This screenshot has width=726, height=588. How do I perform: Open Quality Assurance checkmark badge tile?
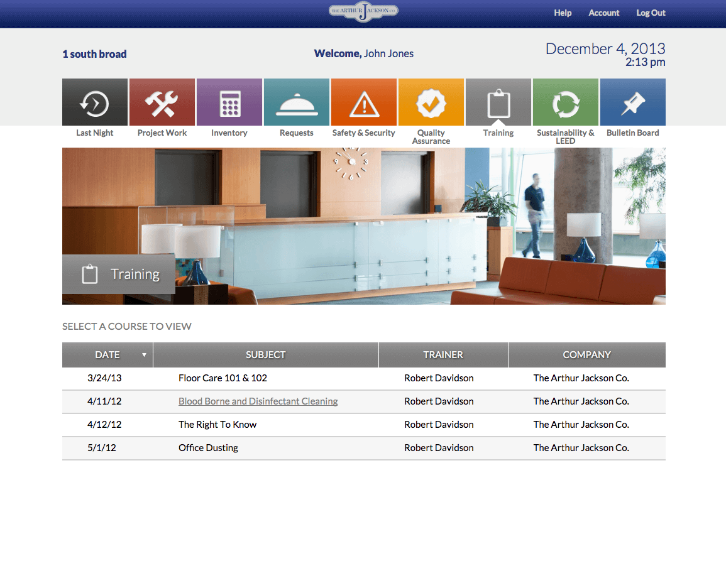coord(431,102)
